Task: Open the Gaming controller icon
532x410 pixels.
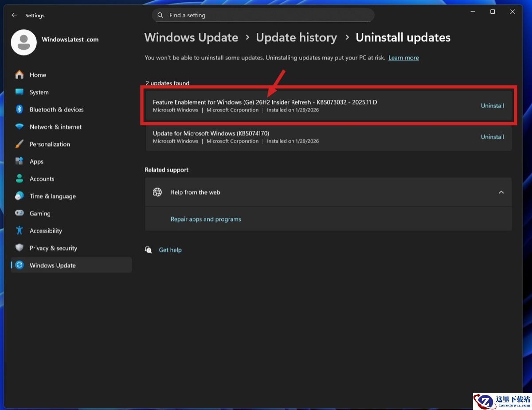Action: pyautogui.click(x=20, y=213)
